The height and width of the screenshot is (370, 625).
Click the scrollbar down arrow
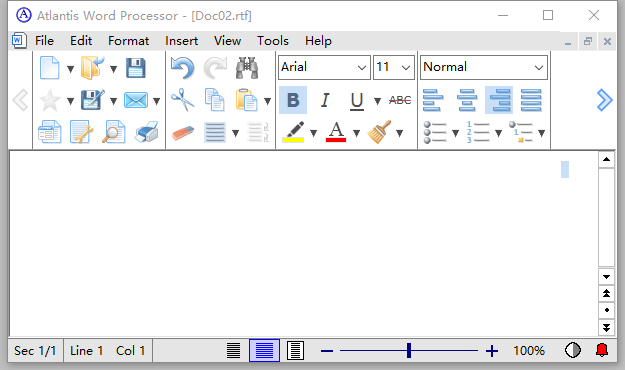click(x=606, y=277)
